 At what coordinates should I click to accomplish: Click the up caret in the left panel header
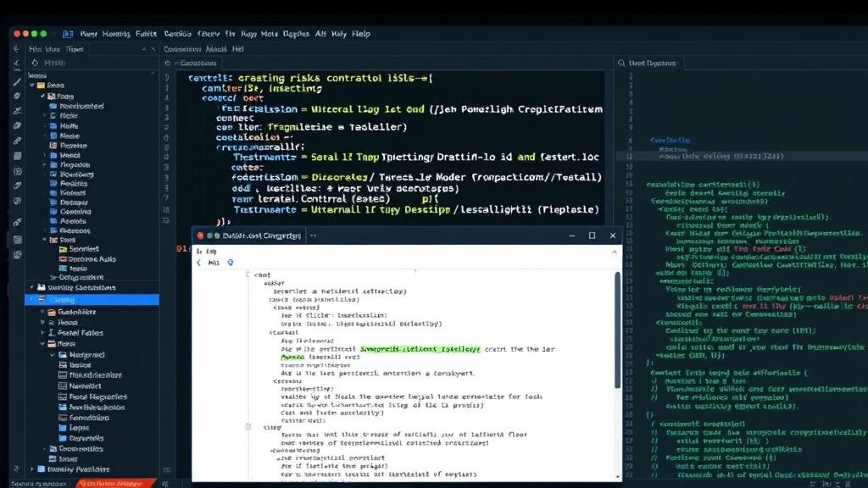pos(144,49)
